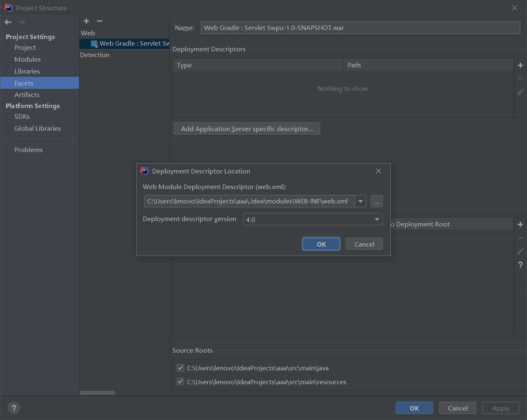Add a deployment descriptor using the plus icon
Screen dimensions: 527x420
tap(520, 65)
